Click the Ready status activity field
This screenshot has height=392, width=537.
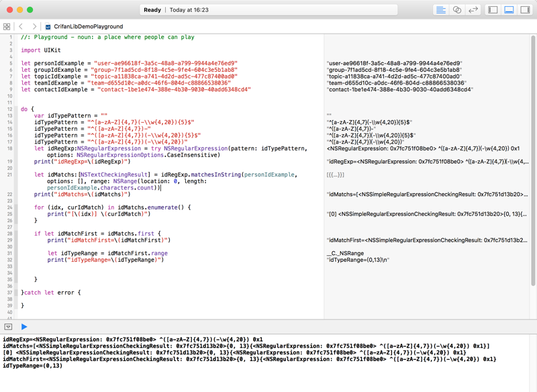click(x=268, y=10)
